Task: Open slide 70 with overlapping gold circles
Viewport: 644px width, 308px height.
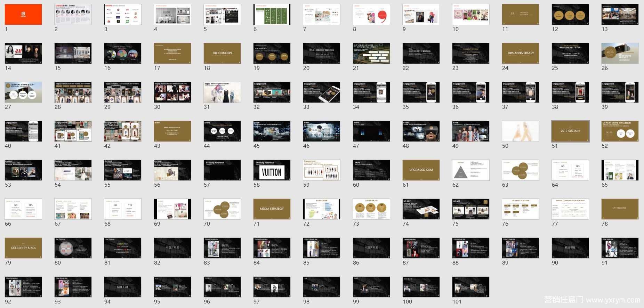Action: pos(222,209)
